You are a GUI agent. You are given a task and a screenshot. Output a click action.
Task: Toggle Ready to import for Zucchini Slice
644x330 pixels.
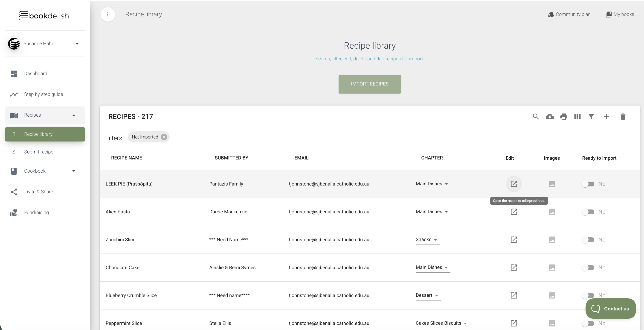588,240
